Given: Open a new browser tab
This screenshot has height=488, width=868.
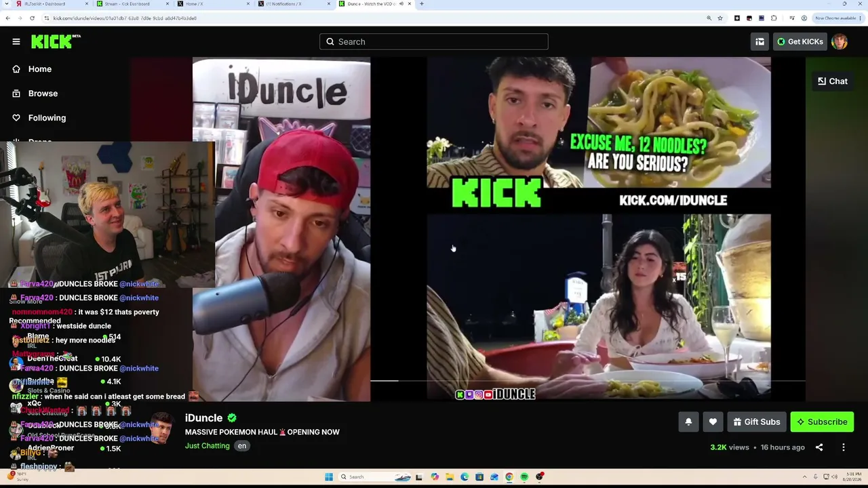Looking at the screenshot, I should click(x=422, y=4).
